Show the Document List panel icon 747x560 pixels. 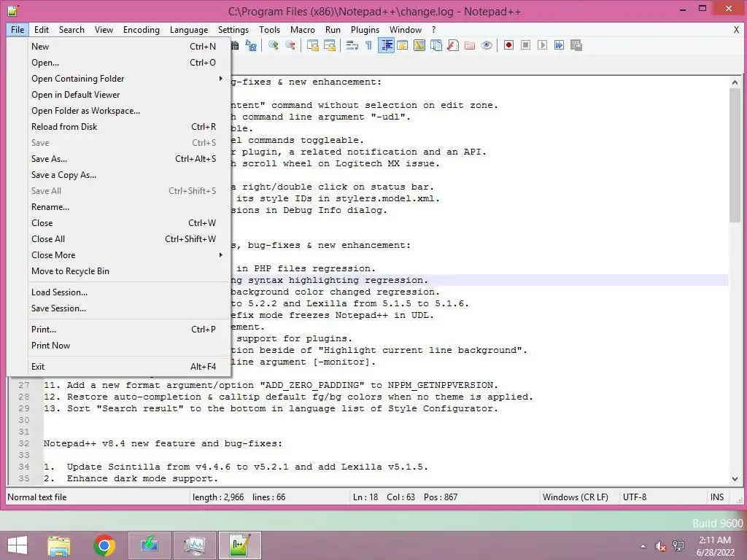pos(436,45)
